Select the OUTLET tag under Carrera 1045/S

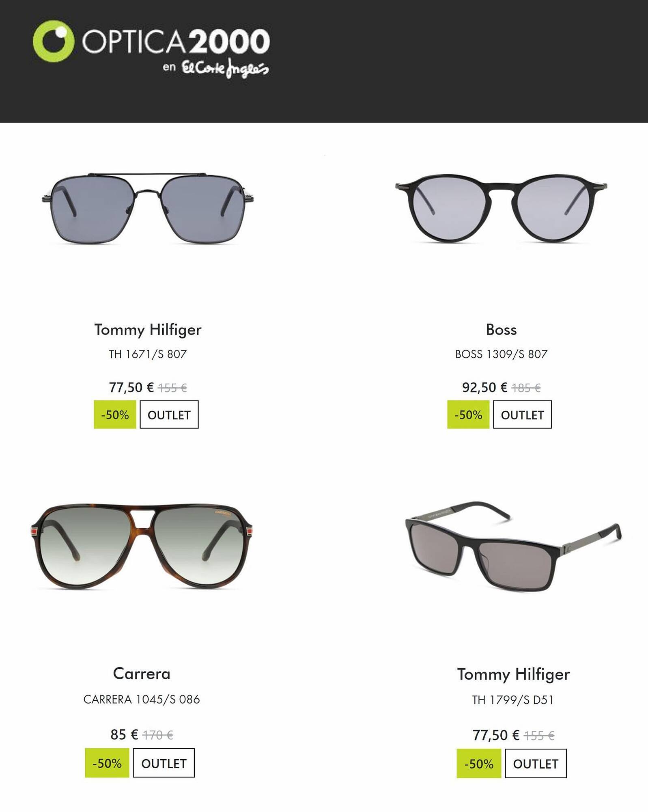[x=164, y=763]
